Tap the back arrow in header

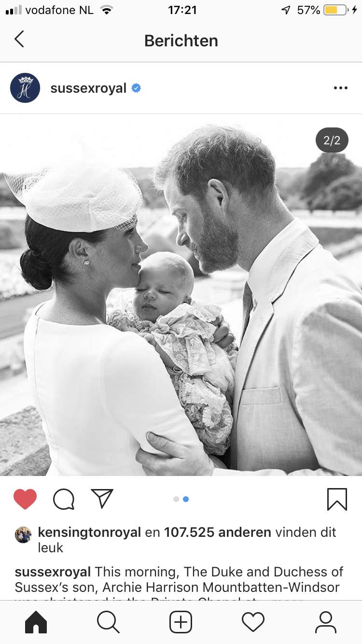(x=19, y=40)
